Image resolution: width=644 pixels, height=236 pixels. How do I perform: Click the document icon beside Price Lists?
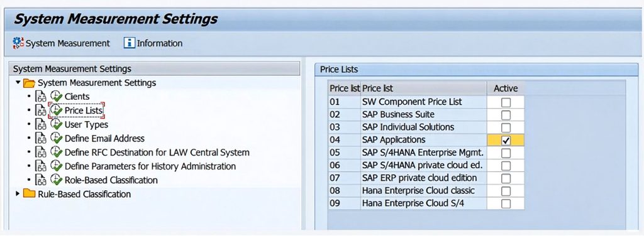[41, 110]
